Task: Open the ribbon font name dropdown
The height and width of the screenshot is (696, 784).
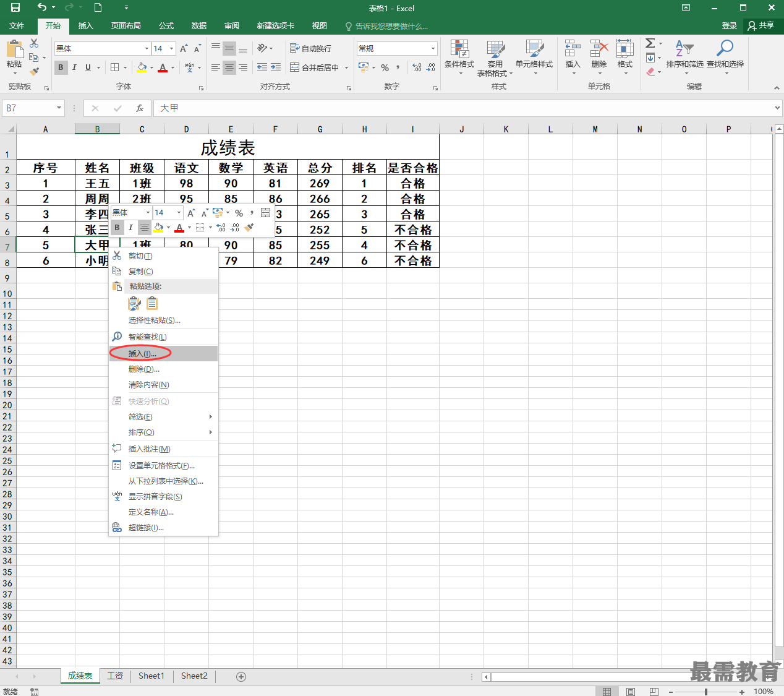Action: click(147, 48)
